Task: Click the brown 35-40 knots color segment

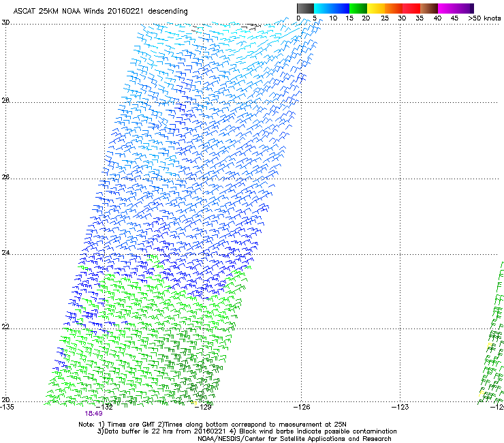Action: [x=429, y=8]
